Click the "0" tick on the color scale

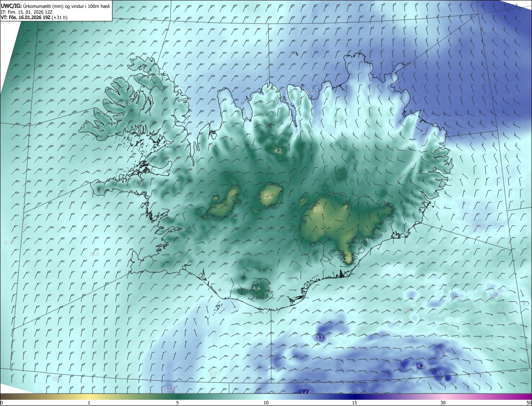pyautogui.click(x=2, y=403)
